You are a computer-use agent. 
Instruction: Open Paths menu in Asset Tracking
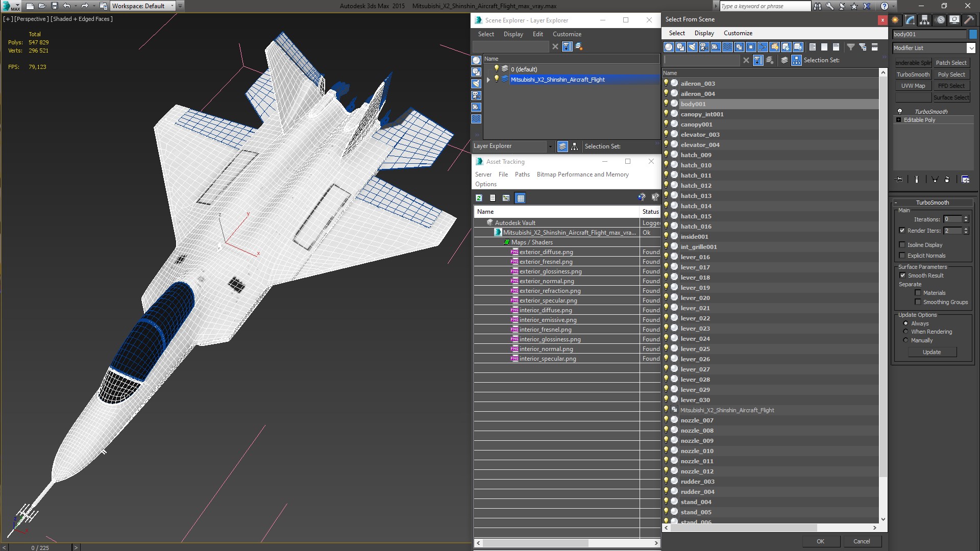(x=522, y=174)
